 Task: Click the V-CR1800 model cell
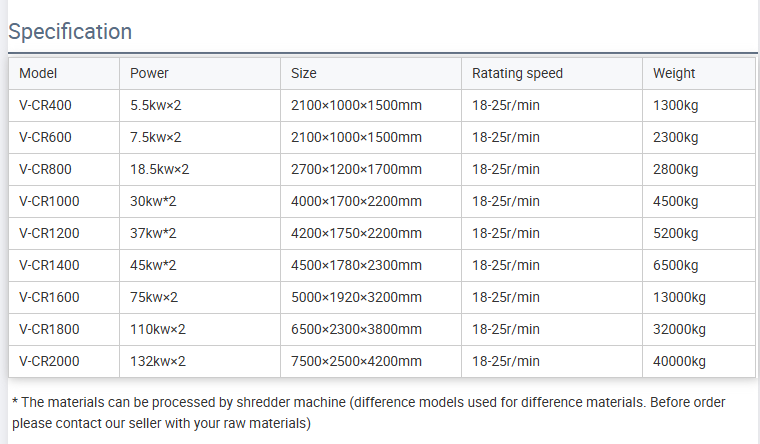pos(49,329)
